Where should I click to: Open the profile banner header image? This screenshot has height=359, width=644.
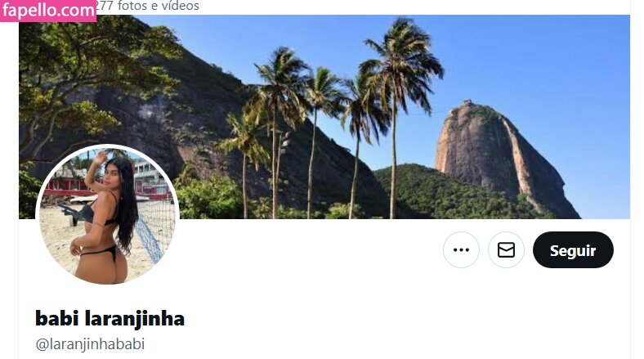[x=324, y=117]
